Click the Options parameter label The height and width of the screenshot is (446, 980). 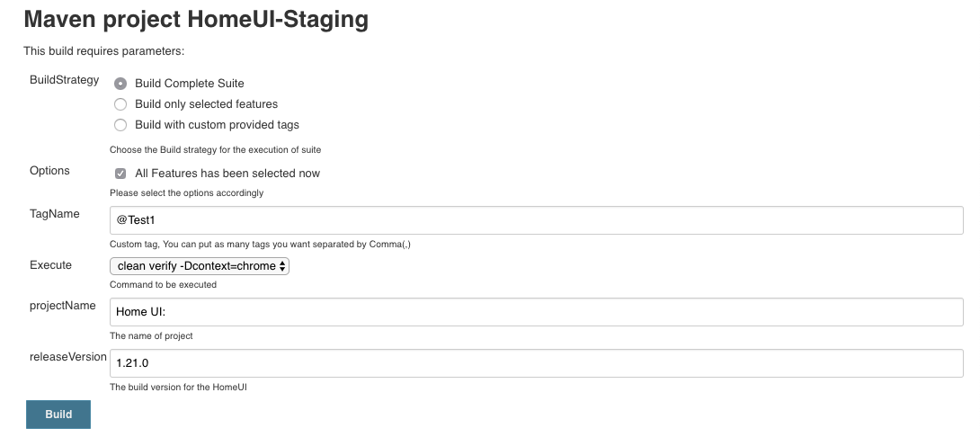tap(49, 170)
